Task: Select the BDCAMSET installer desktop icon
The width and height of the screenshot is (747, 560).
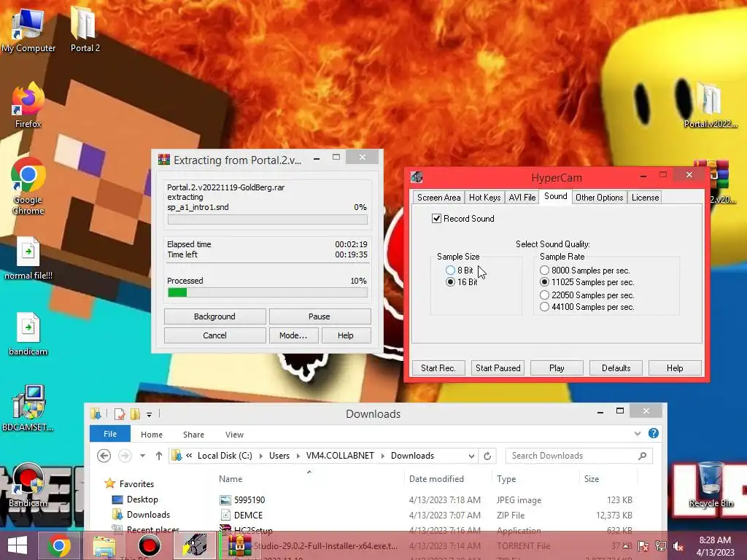Action: coord(28,408)
